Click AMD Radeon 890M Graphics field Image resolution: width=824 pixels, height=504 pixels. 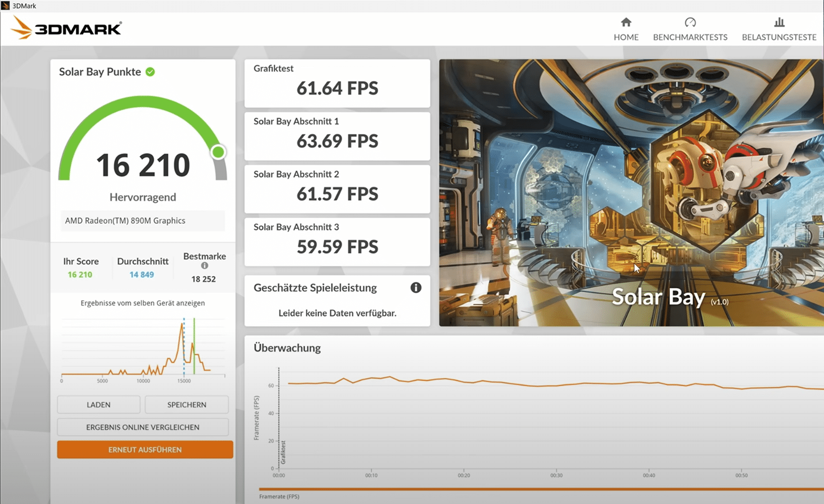coord(143,221)
